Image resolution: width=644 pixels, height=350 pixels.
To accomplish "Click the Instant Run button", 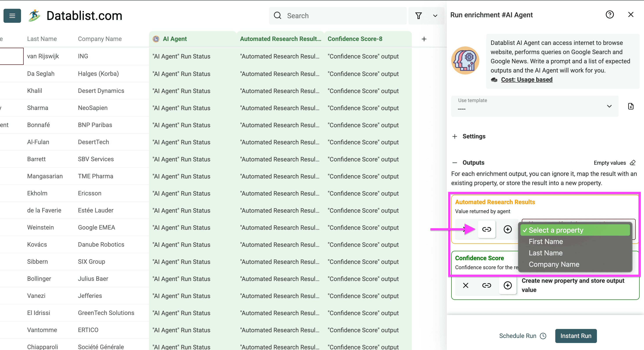I will pos(576,336).
